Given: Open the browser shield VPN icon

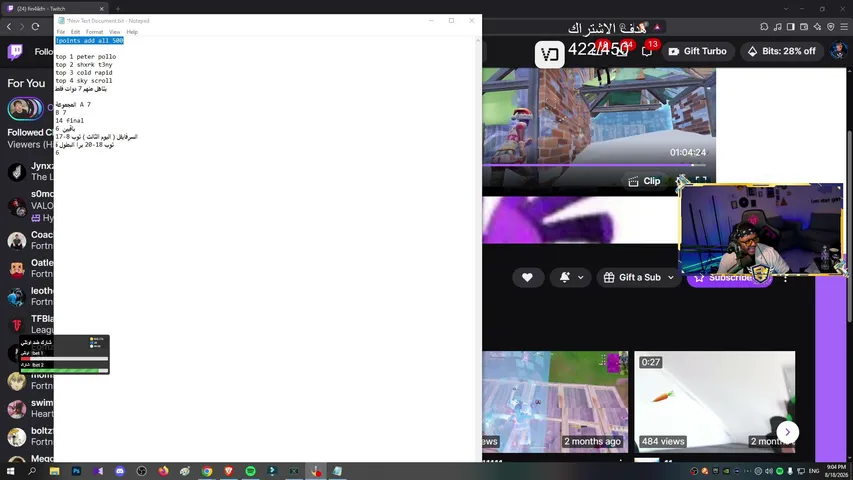Looking at the screenshot, I should point(830,27).
